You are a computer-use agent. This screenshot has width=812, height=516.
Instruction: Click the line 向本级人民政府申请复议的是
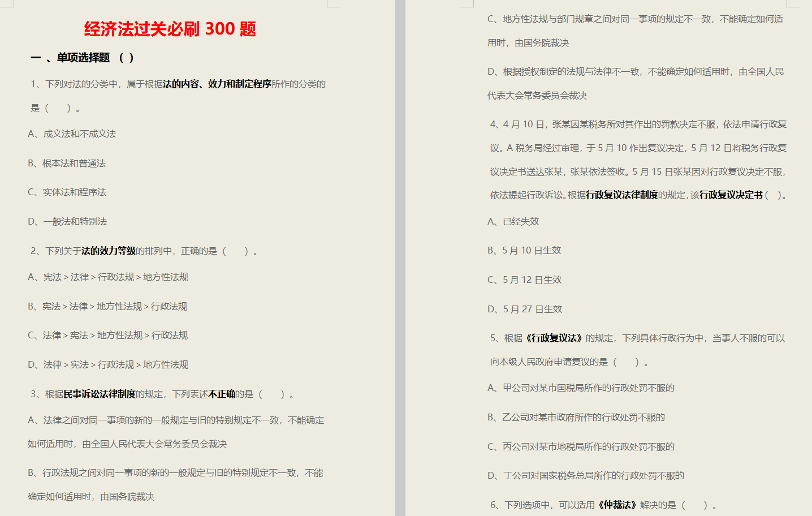click(x=569, y=362)
